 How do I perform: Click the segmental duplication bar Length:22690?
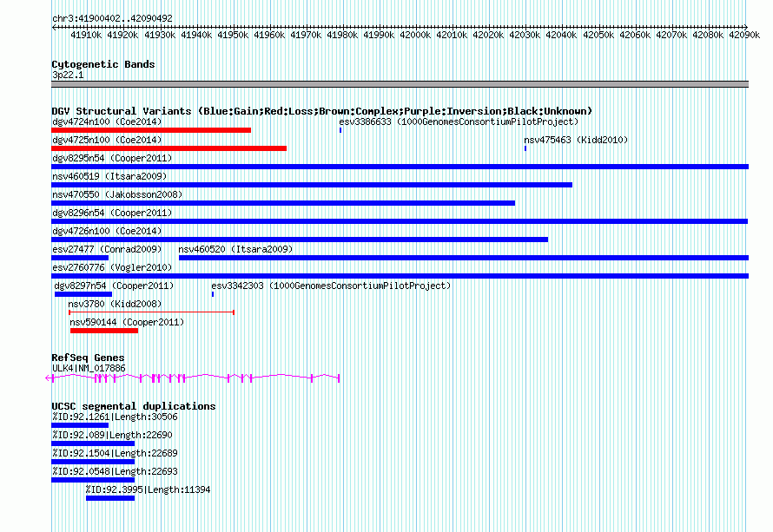(x=93, y=443)
